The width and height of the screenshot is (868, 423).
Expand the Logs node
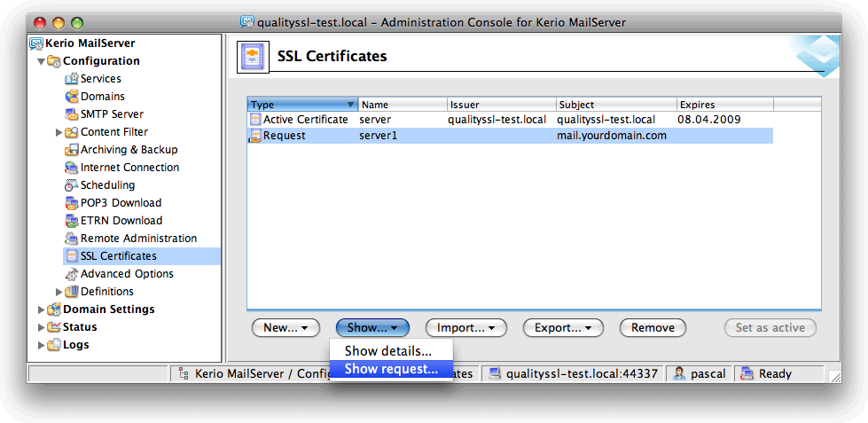pyautogui.click(x=41, y=345)
